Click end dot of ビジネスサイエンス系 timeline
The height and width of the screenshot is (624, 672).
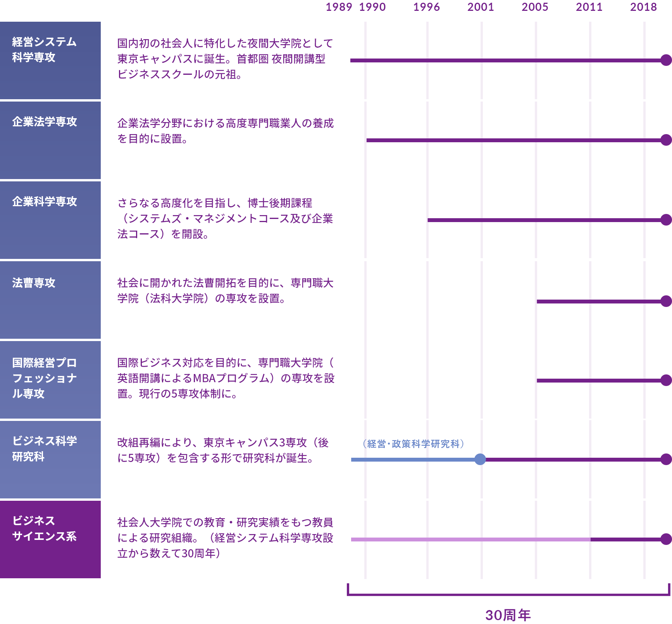(666, 539)
